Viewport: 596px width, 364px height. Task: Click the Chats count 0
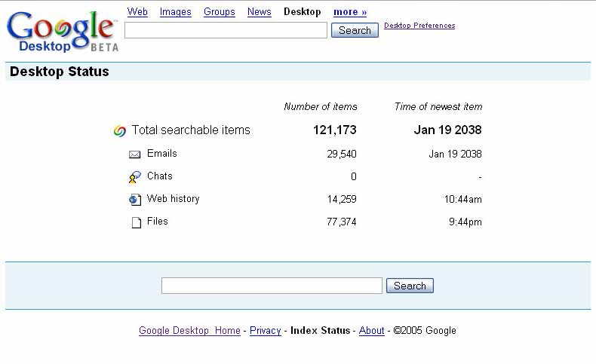(x=354, y=176)
